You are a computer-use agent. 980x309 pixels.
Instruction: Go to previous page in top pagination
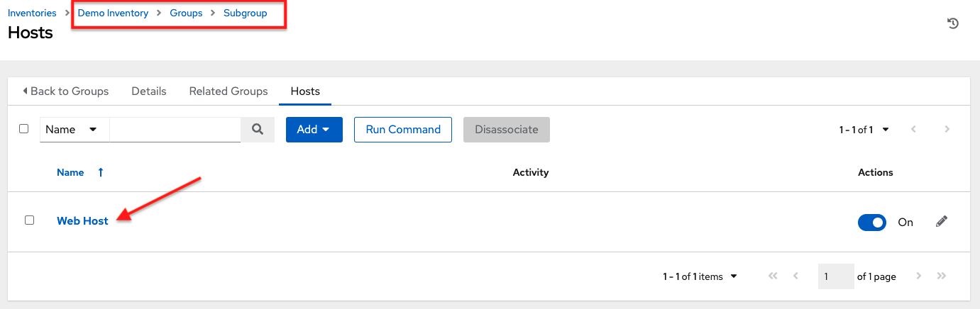coord(913,130)
